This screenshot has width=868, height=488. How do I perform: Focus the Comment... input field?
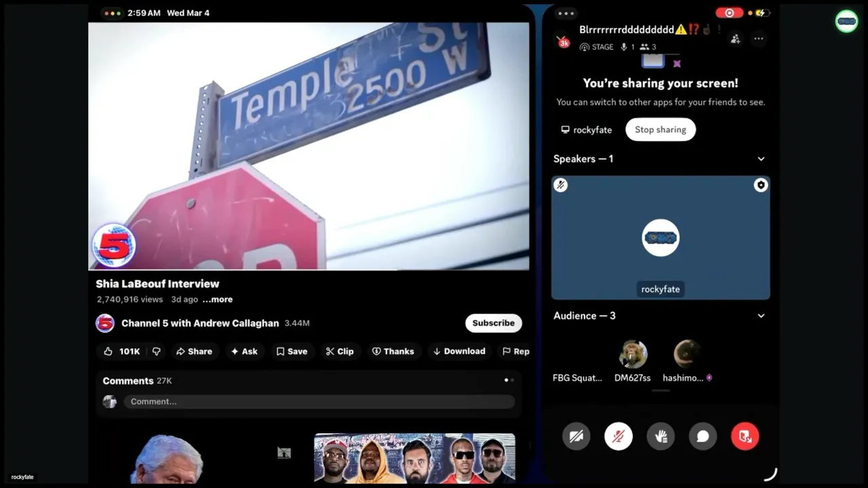pos(319,401)
